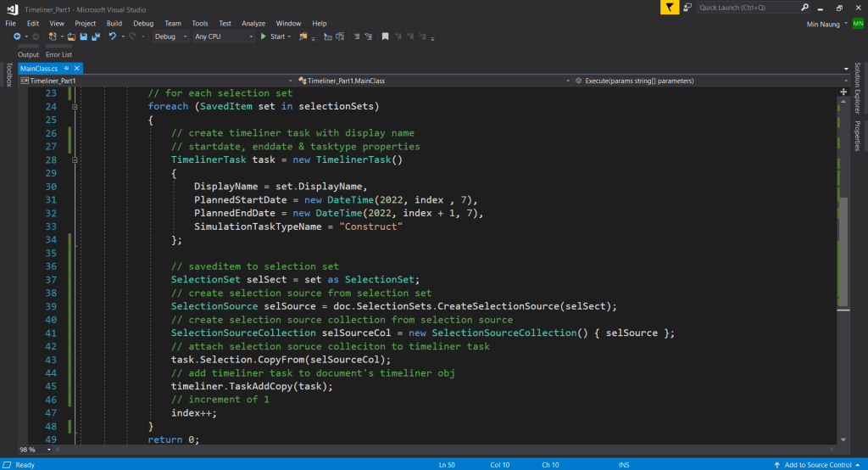Open the Analyze menu
This screenshot has height=470, width=868.
tap(253, 23)
